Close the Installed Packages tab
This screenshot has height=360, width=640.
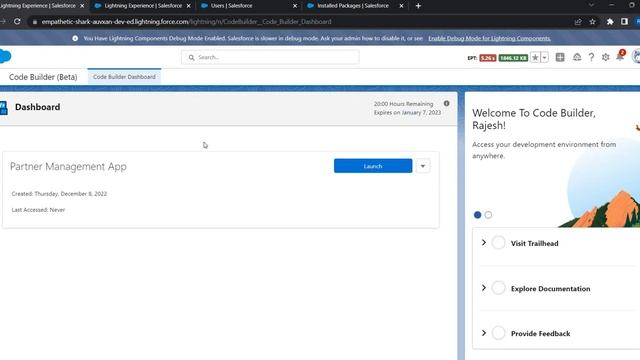[401, 6]
